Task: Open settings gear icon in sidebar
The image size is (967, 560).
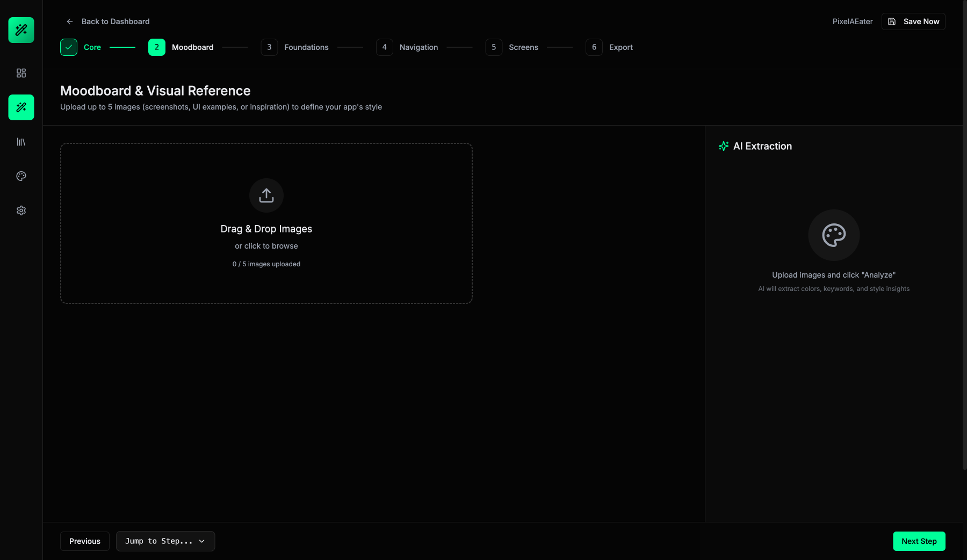Action: 21,210
